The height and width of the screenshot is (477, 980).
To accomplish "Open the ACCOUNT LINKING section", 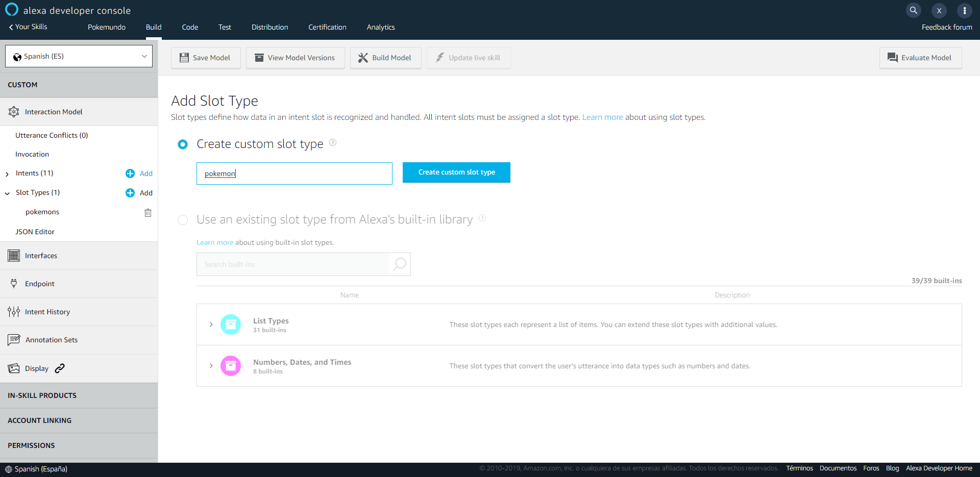I will pyautogui.click(x=79, y=420).
